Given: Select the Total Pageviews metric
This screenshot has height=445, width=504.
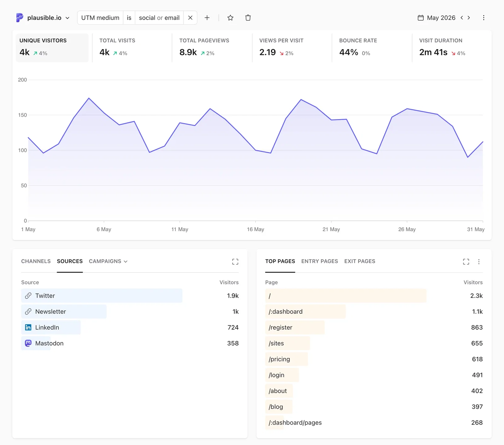Looking at the screenshot, I should 212,48.
